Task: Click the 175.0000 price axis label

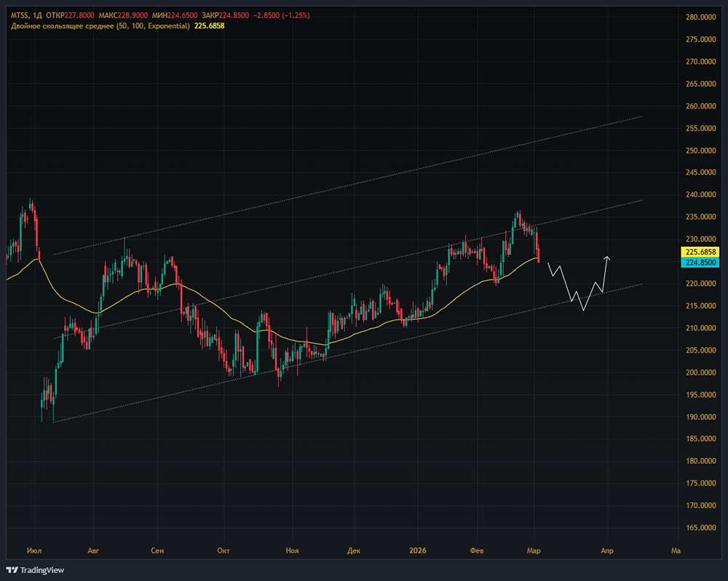Action: pos(700,483)
